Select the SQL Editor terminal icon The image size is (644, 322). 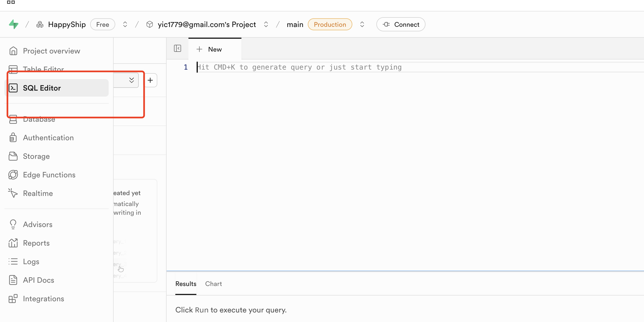click(13, 88)
